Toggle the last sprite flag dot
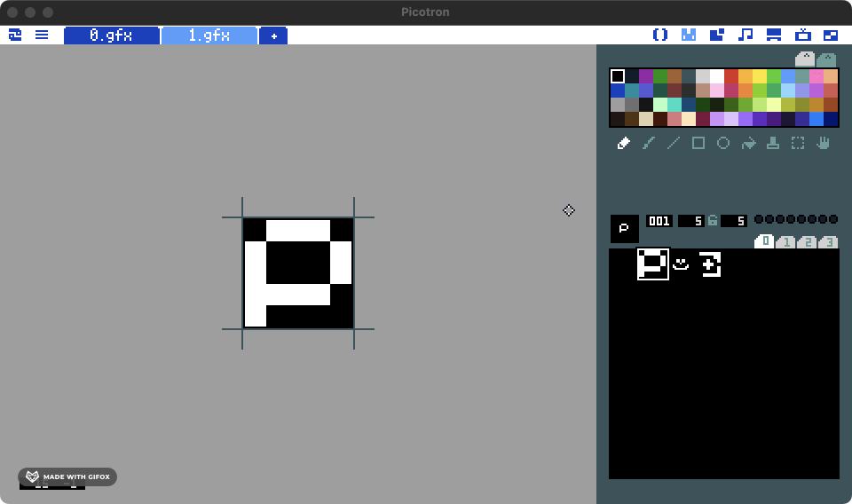Viewport: 852px width, 504px height. point(833,219)
